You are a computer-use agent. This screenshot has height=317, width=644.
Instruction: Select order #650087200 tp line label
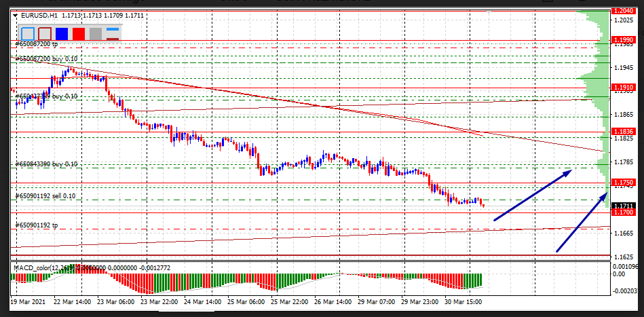tap(37, 43)
